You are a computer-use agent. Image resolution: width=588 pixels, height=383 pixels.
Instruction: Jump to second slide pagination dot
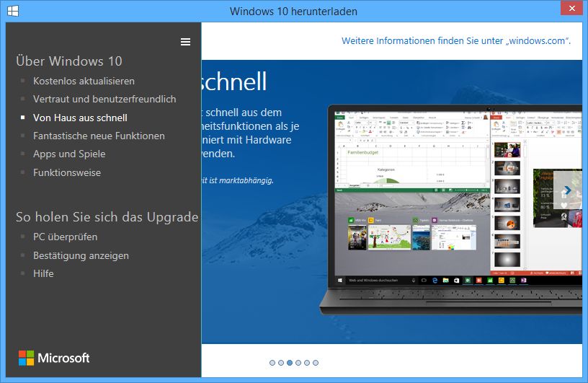[x=281, y=363]
